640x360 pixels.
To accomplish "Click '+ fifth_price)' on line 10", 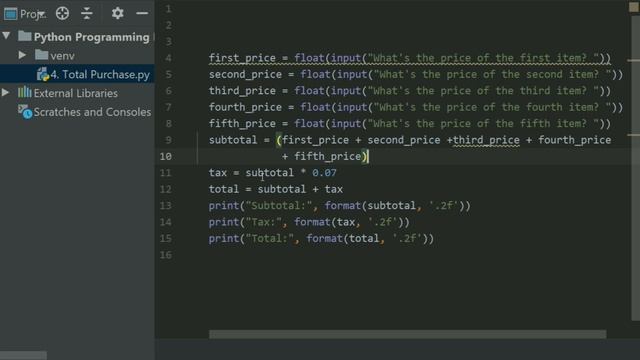I will [324, 156].
